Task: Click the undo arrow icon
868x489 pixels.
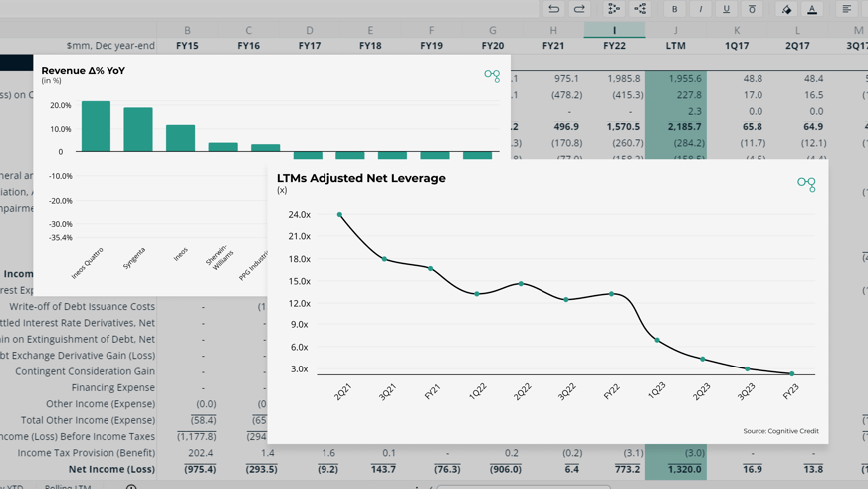Action: (x=553, y=9)
